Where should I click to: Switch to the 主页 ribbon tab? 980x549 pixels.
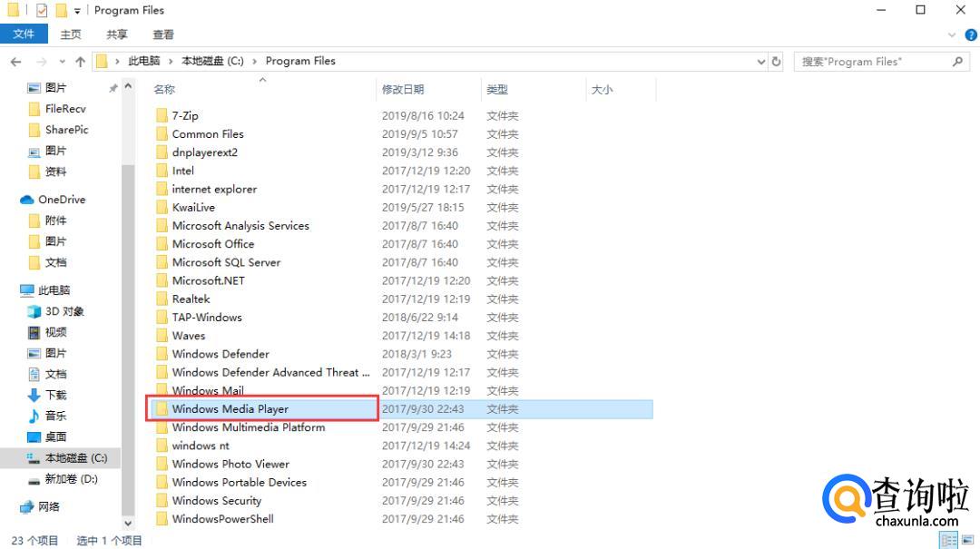pos(71,34)
